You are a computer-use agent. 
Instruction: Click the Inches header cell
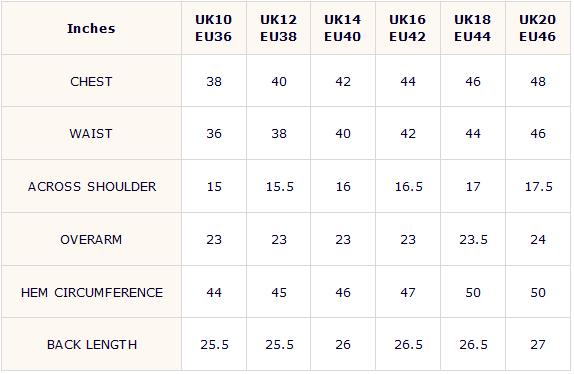coord(91,29)
